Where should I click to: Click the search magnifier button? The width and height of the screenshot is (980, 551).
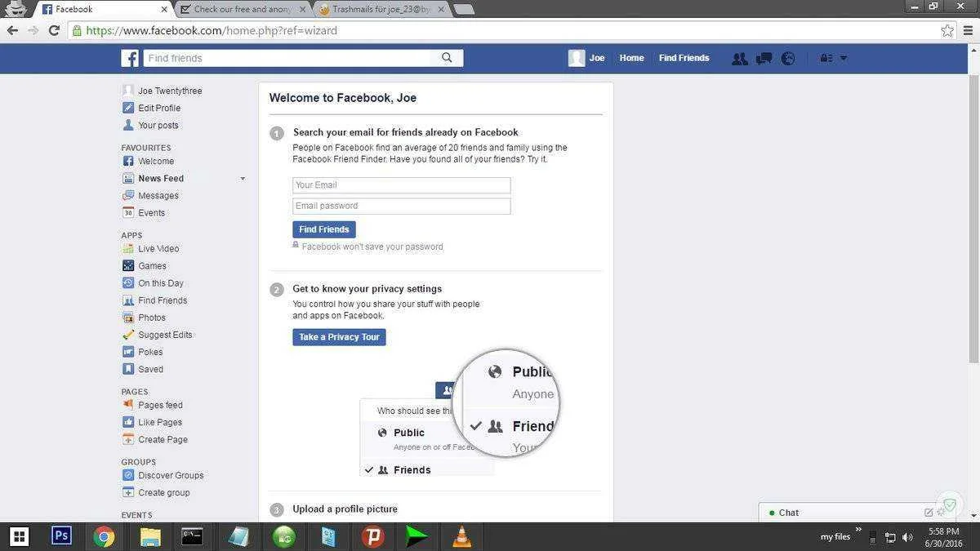[447, 58]
